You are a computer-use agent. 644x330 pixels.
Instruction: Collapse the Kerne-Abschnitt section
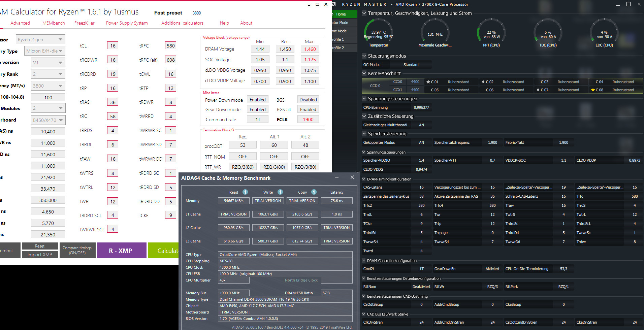pyautogui.click(x=364, y=73)
